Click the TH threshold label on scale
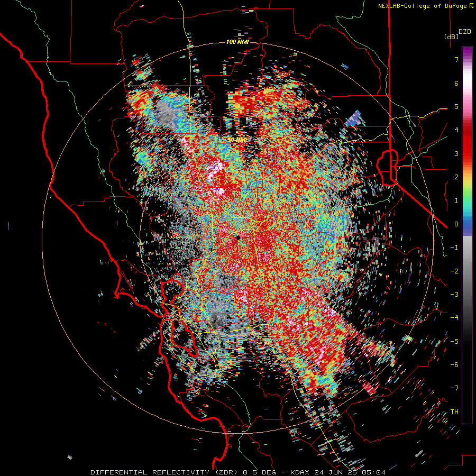Viewport: 476px width, 476px height. [x=454, y=412]
